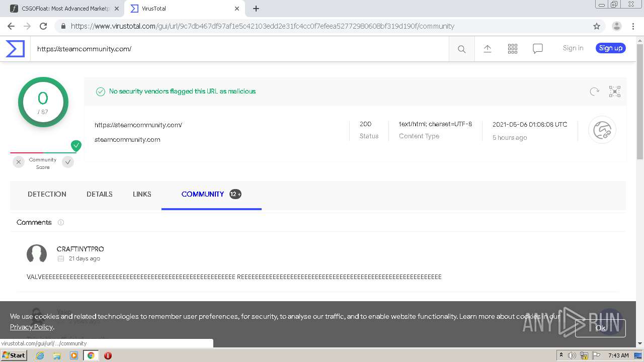Open the LINKS tab
Screen dimensions: 644x362
click(142, 194)
